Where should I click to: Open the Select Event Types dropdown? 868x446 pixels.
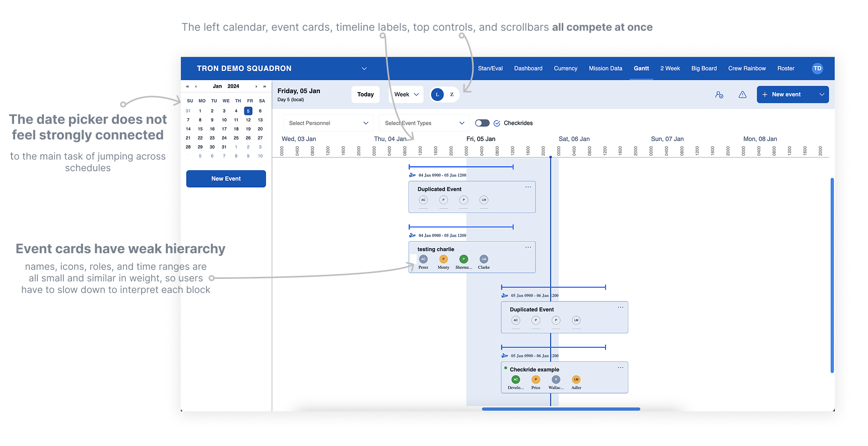pyautogui.click(x=424, y=123)
